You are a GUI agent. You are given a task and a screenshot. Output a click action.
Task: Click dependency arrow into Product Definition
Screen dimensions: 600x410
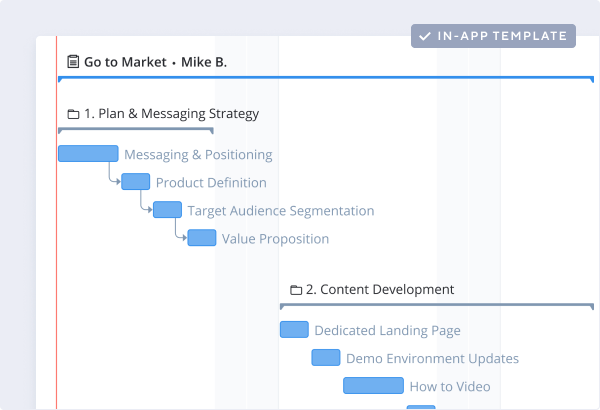click(114, 172)
